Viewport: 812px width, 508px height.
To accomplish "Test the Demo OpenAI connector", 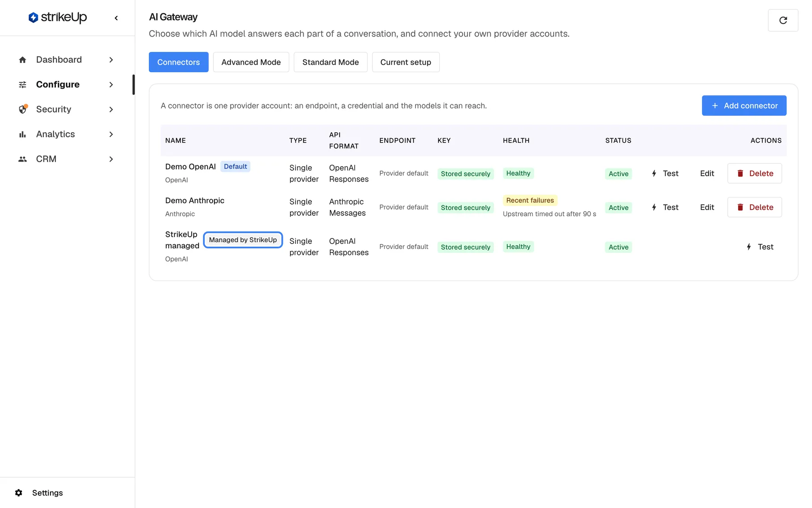I will click(x=665, y=173).
